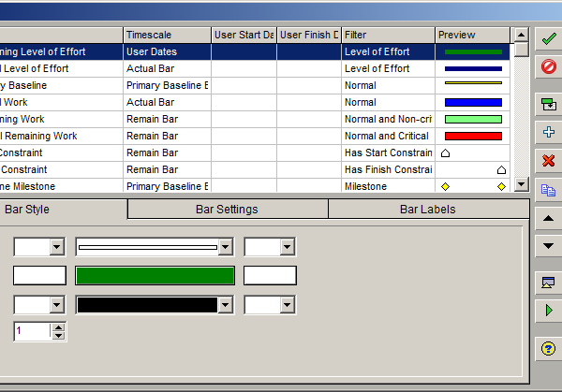562x392 pixels.
Task: Select the 'ning Level of Effort' highlighted row name
Action: (61, 51)
